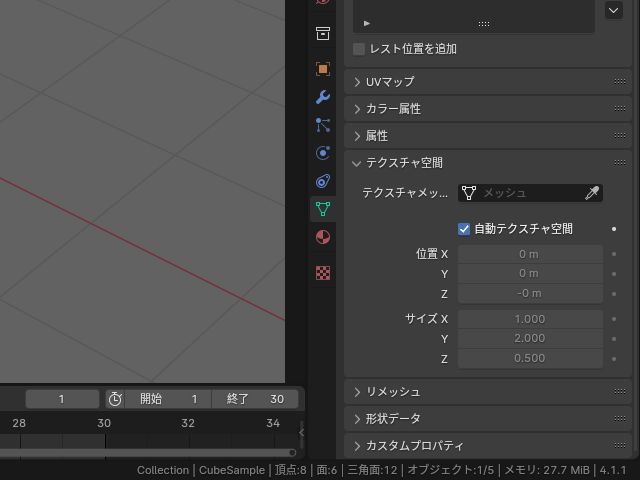Viewport: 640px width, 480px height.
Task: Open the Collection properties tab
Action: [x=323, y=33]
